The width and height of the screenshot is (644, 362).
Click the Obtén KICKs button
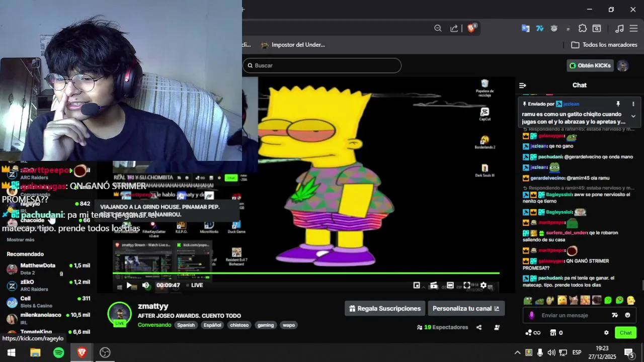(590, 65)
